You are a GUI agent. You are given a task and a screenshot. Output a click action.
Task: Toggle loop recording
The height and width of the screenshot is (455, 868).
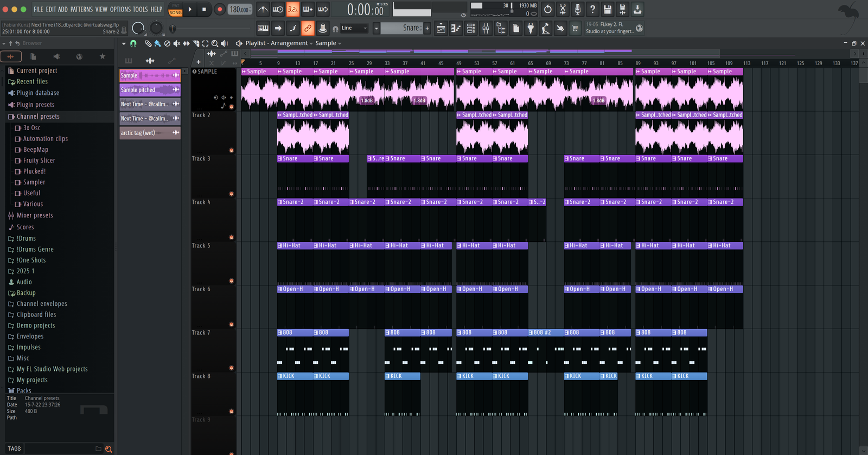coord(323,9)
